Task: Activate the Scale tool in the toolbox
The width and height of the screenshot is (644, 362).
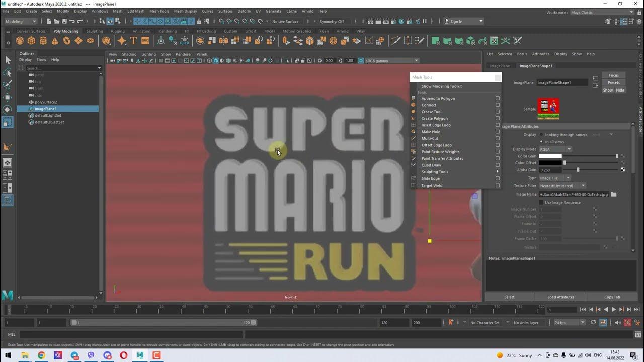Action: coord(8,122)
